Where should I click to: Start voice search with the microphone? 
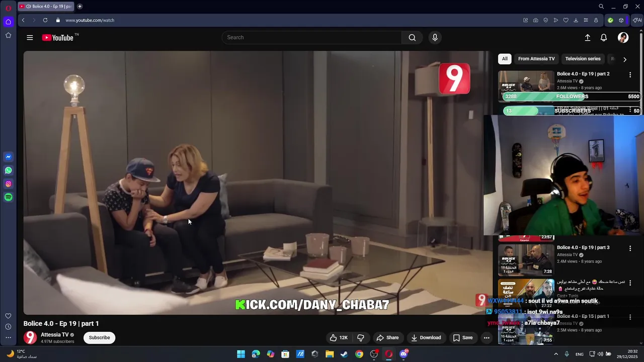[435, 38]
